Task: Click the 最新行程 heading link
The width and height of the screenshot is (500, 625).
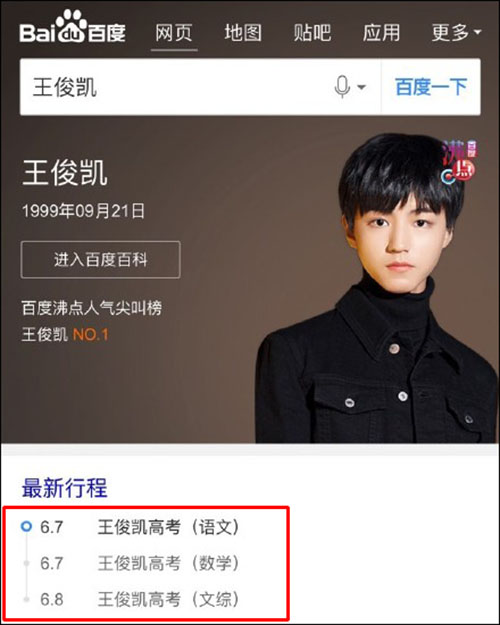Action: pos(65,488)
